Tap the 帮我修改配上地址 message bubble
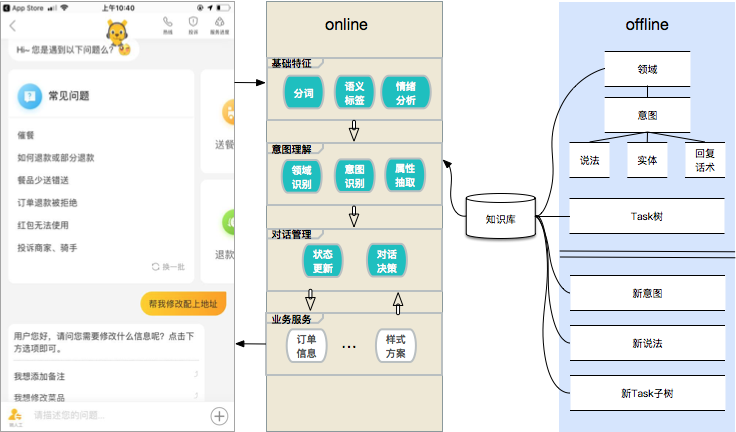The image size is (736, 432). tap(183, 304)
